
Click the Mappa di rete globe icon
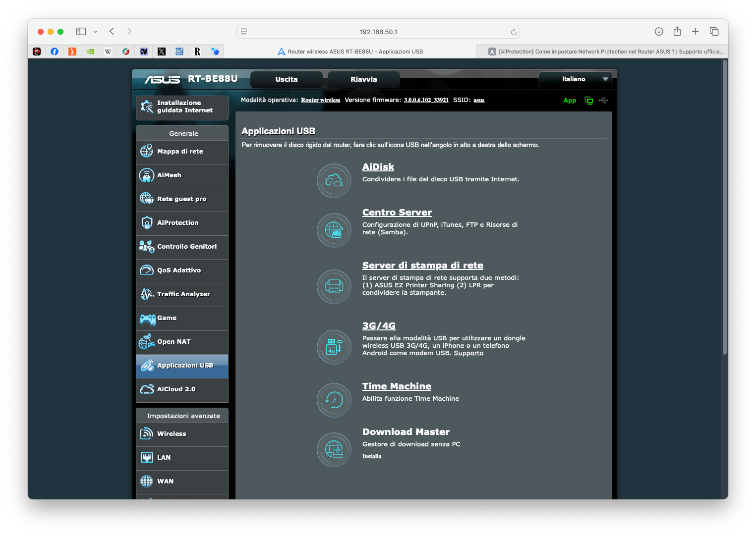pos(147,151)
